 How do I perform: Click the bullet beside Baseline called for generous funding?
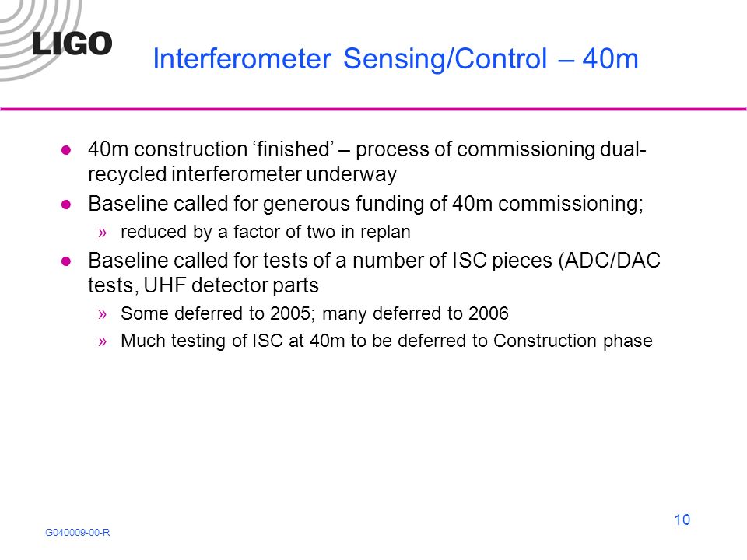(66, 205)
